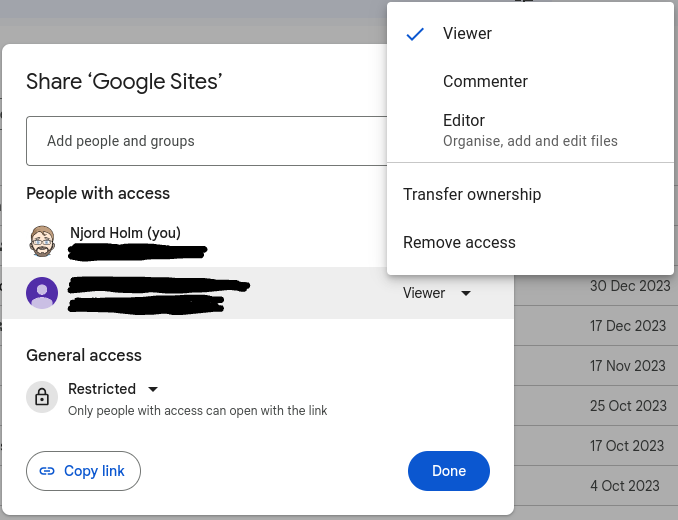Choose Commenter from the role menu
Image resolution: width=678 pixels, height=520 pixels.
(x=530, y=81)
